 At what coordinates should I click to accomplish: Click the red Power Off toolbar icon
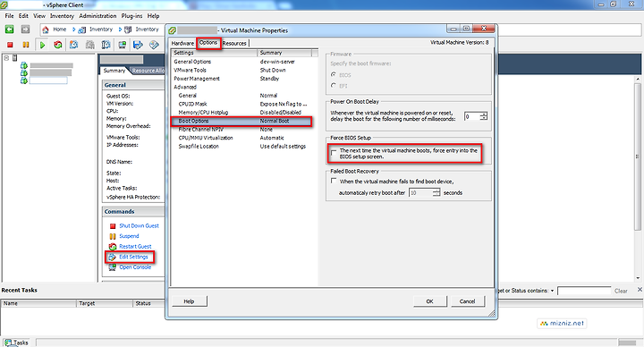[10, 45]
